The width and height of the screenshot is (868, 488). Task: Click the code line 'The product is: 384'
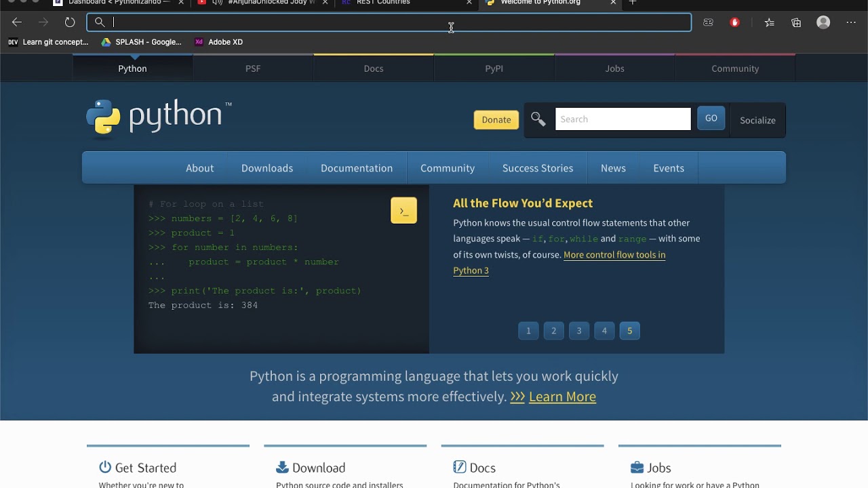(x=203, y=306)
